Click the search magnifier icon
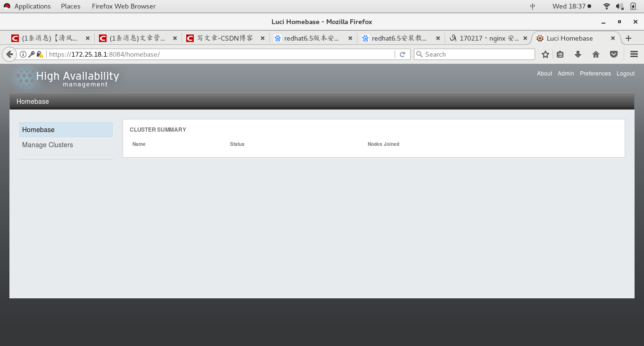 point(420,54)
